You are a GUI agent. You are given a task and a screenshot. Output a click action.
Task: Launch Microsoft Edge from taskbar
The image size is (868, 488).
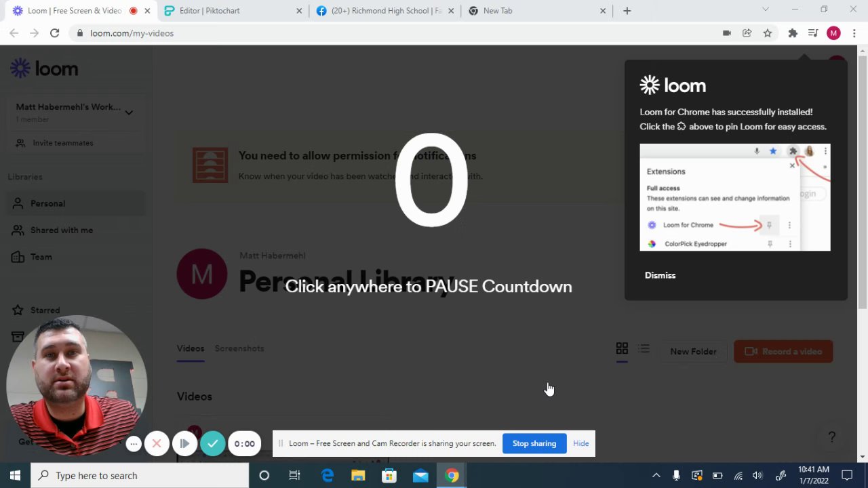click(327, 475)
